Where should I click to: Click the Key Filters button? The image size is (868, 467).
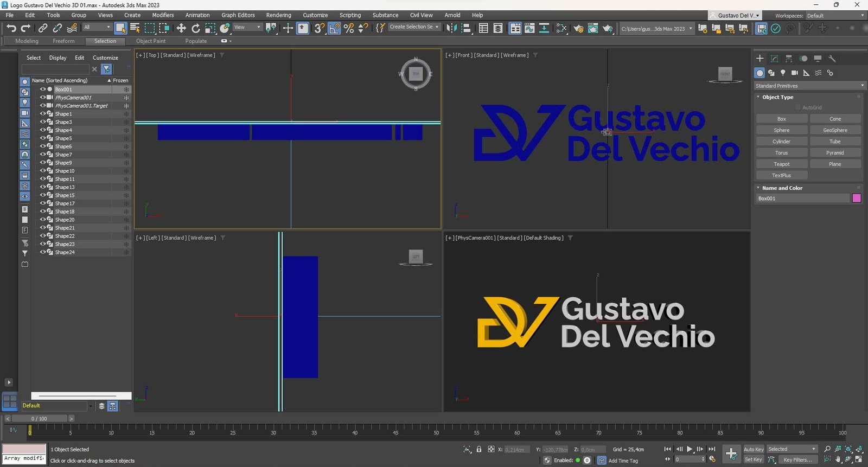coord(797,460)
